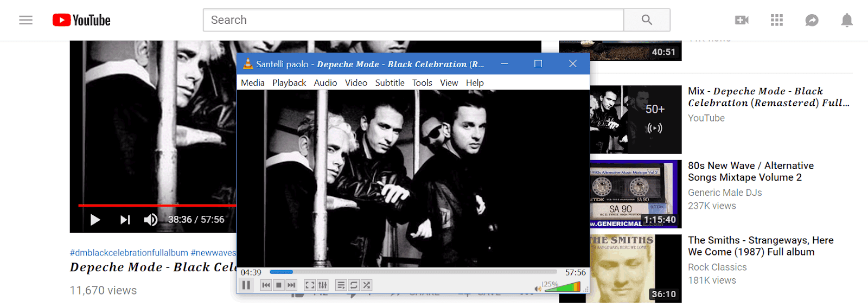This screenshot has height=307, width=868.
Task: Skip to next video in YouTube player
Action: point(125,220)
